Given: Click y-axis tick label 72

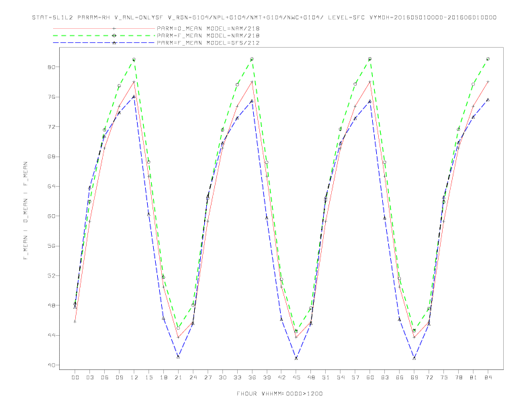Looking at the screenshot, I should [50, 127].
